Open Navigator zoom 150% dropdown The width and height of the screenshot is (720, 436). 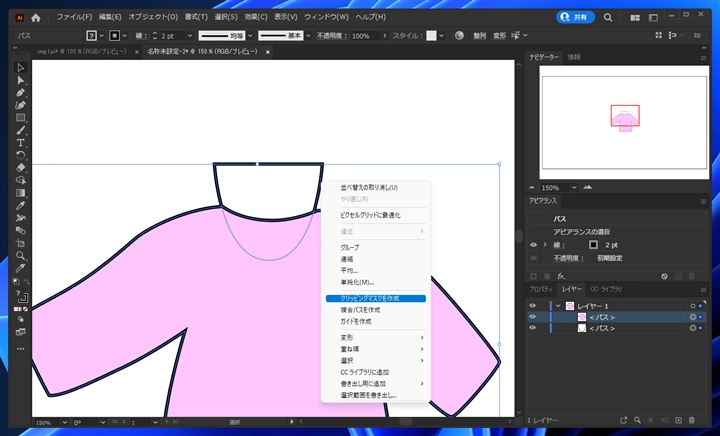click(x=574, y=187)
